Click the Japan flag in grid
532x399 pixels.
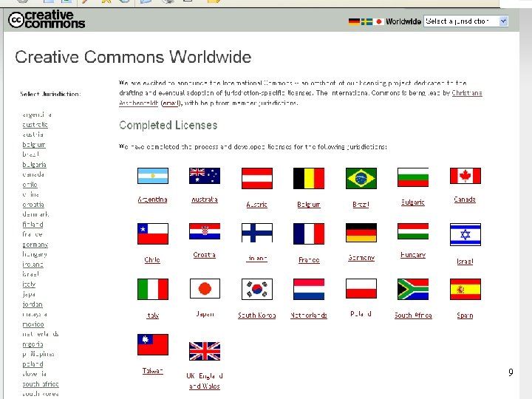pos(205,289)
